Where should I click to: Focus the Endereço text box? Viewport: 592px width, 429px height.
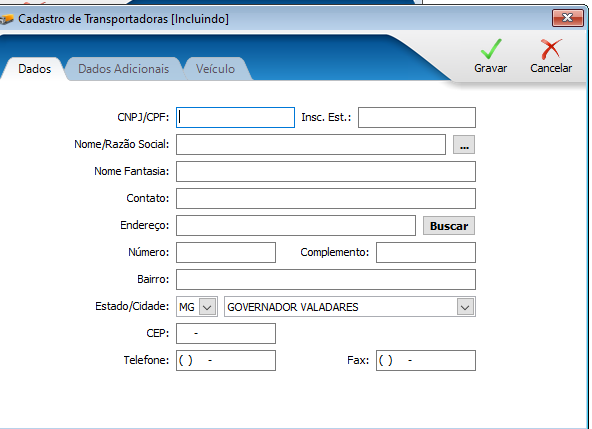click(x=296, y=225)
